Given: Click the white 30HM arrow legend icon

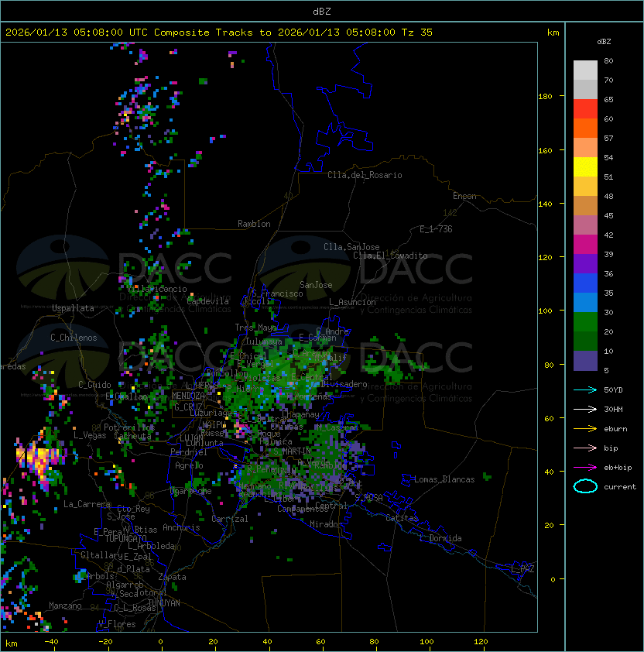Looking at the screenshot, I should tap(585, 410).
